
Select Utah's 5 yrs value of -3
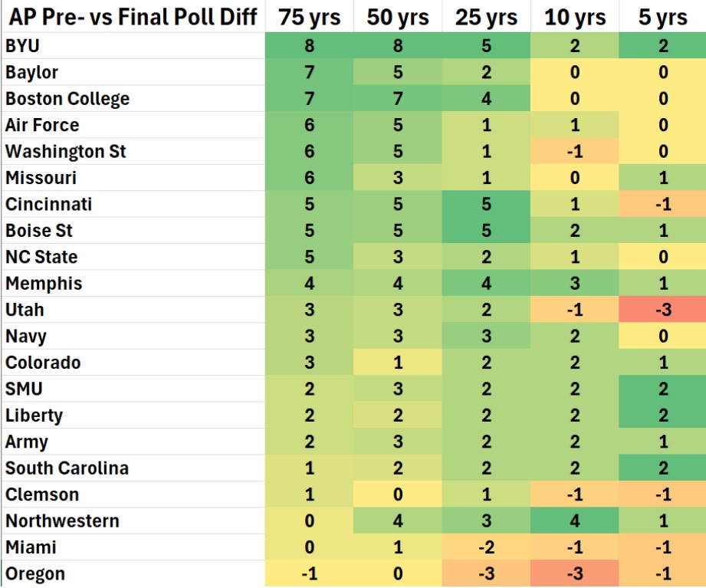coord(662,309)
